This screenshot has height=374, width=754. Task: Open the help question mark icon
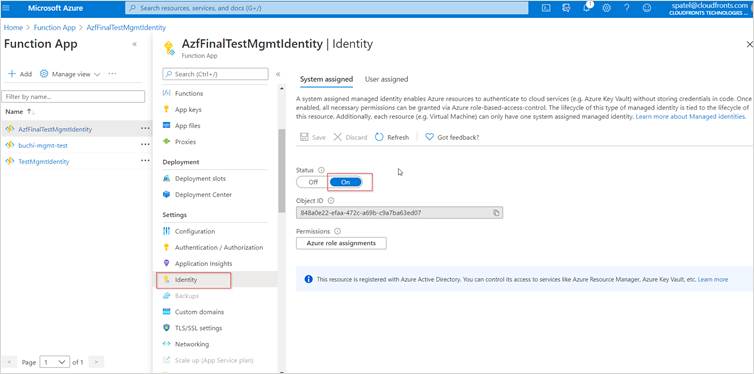pyautogui.click(x=627, y=8)
